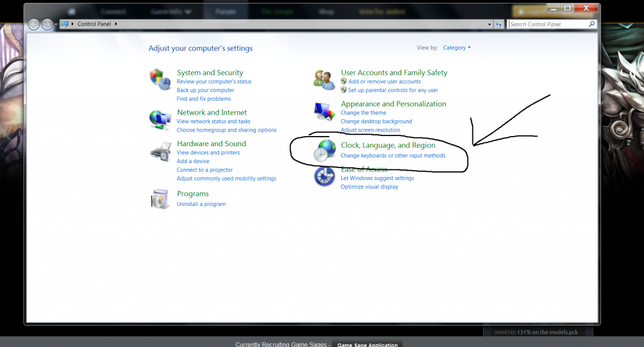This screenshot has height=347, width=644.
Task: Click Adjust screen resolution link
Action: [x=370, y=130]
